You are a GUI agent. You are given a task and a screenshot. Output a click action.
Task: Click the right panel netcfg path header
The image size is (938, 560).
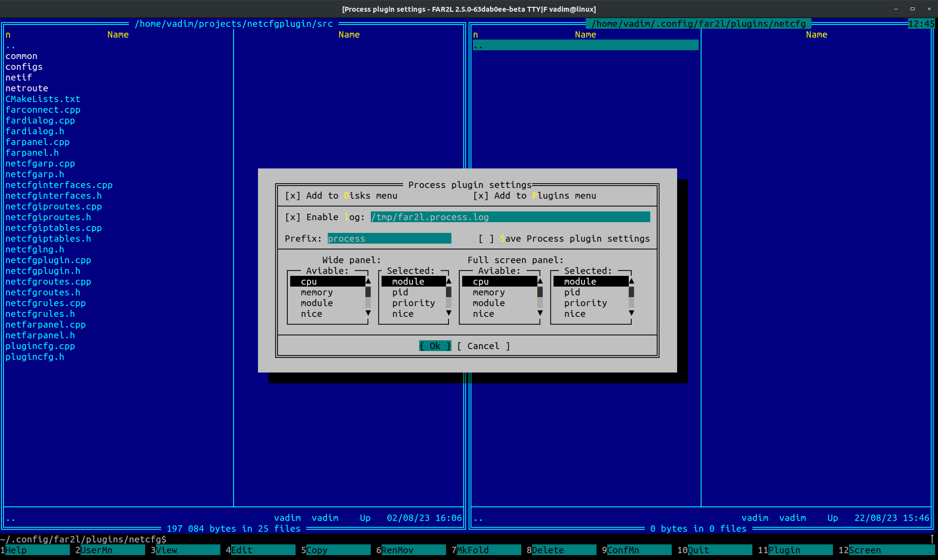pyautogui.click(x=699, y=24)
